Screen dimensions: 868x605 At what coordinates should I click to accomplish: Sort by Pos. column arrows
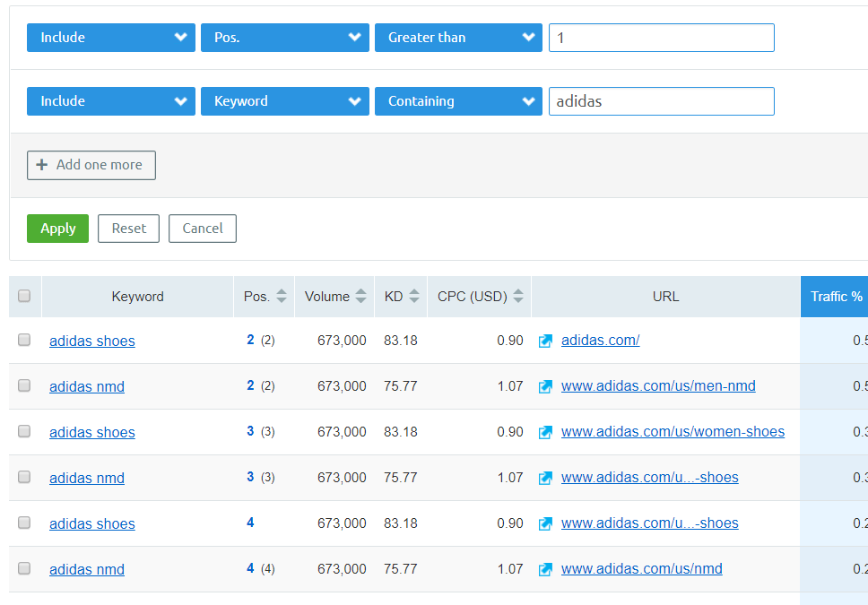click(282, 296)
